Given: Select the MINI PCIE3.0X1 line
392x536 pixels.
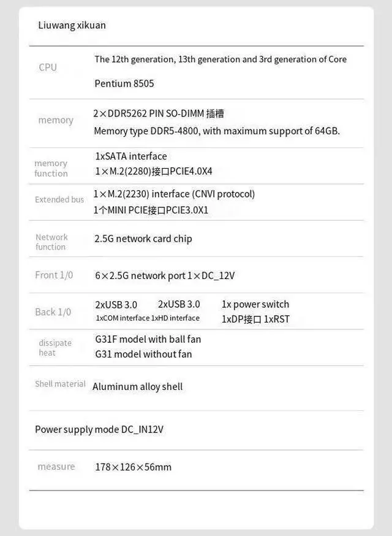Looking at the screenshot, I should tap(151, 210).
